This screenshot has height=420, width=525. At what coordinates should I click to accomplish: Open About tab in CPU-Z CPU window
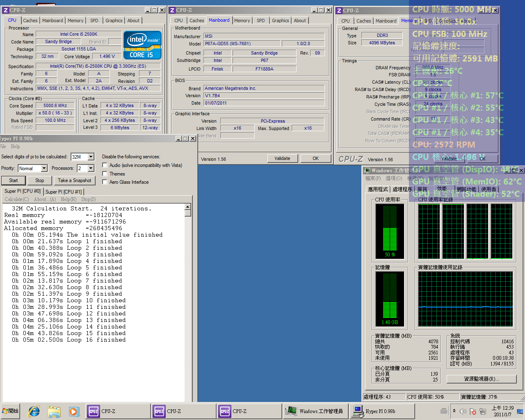tap(133, 21)
